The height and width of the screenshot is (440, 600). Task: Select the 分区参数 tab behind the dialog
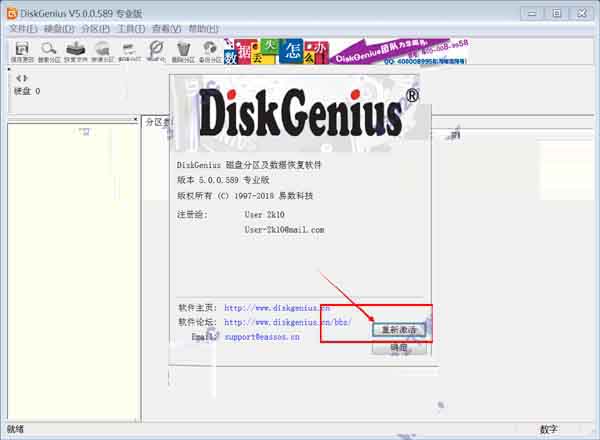(x=157, y=122)
